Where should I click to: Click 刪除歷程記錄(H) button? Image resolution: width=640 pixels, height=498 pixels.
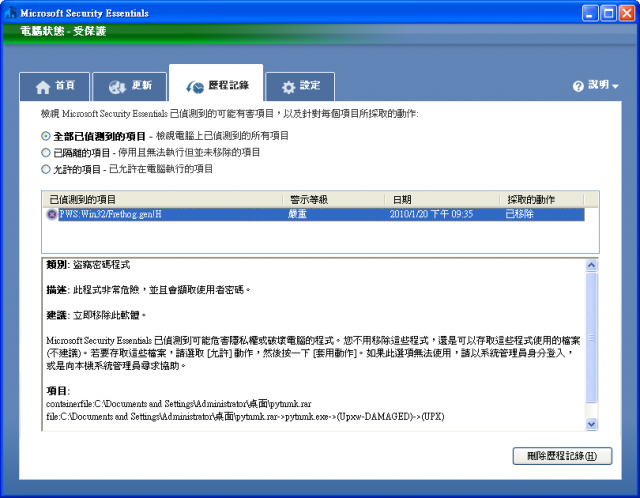pyautogui.click(x=562, y=456)
